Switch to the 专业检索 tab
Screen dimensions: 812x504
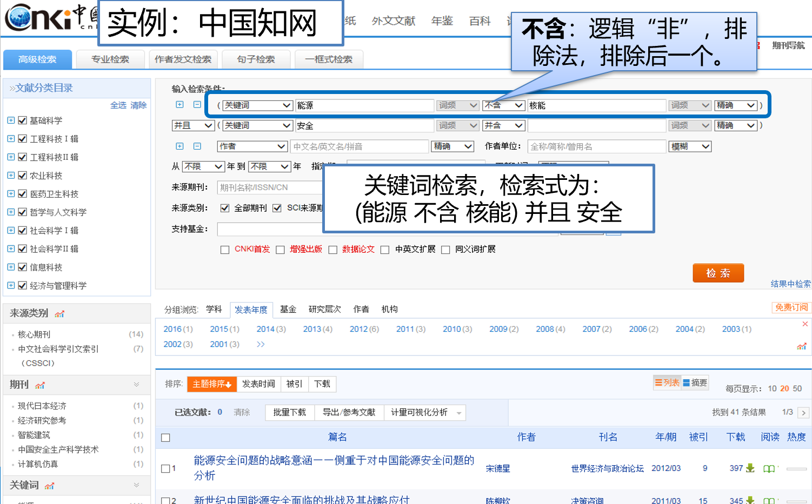tap(110, 59)
